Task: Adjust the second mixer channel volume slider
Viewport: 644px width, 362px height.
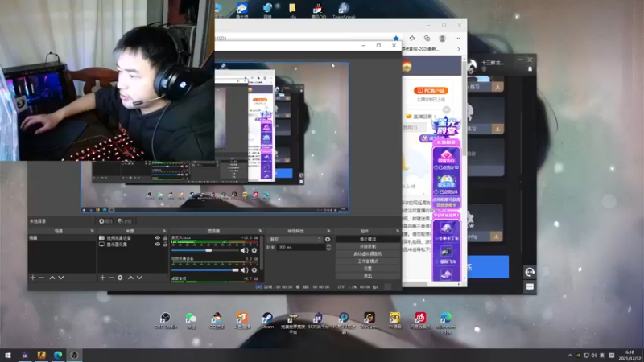Action: click(x=204, y=270)
